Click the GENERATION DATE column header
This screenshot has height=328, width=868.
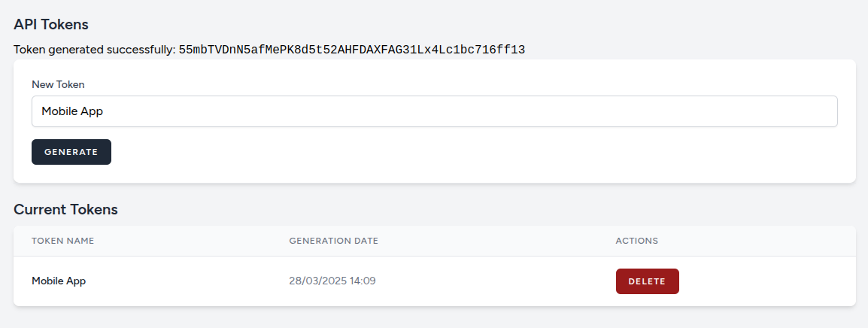tap(333, 241)
